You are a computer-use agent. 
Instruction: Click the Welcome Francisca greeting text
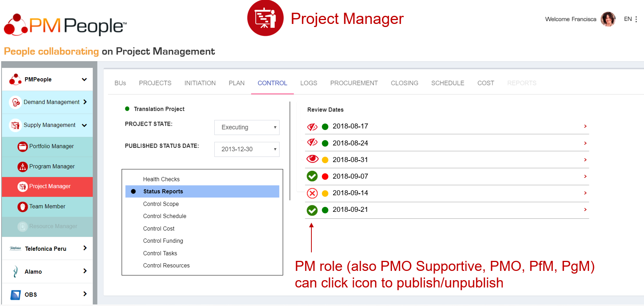570,19
